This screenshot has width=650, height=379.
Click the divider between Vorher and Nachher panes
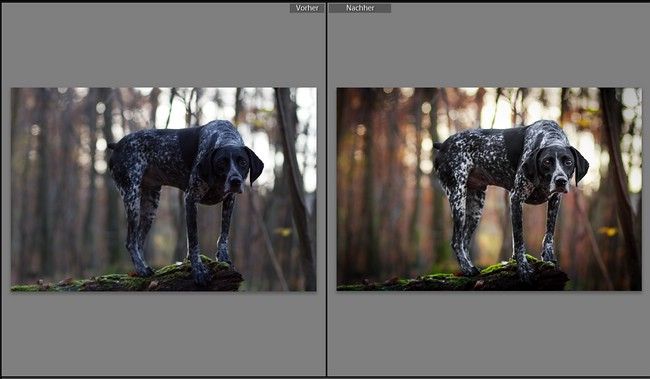(327, 190)
